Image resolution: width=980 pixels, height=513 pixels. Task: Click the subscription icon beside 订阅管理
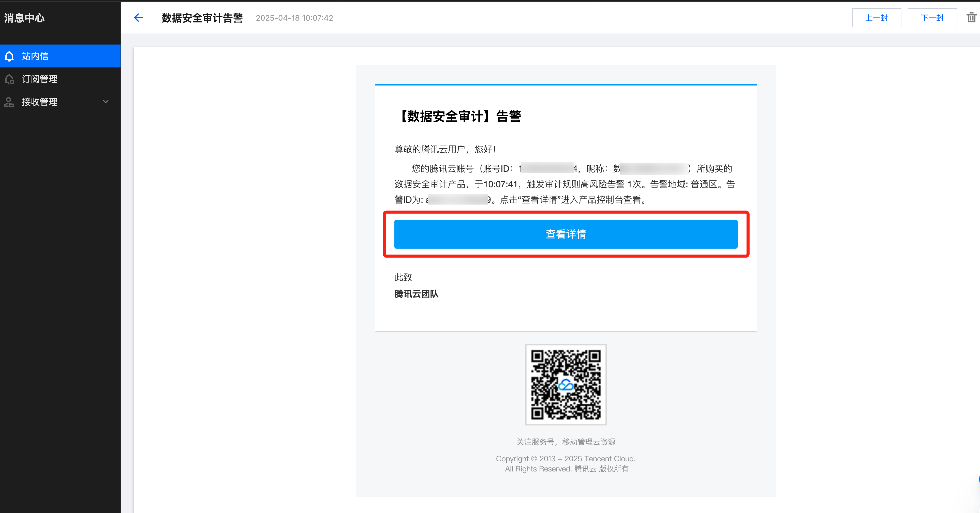coord(9,79)
